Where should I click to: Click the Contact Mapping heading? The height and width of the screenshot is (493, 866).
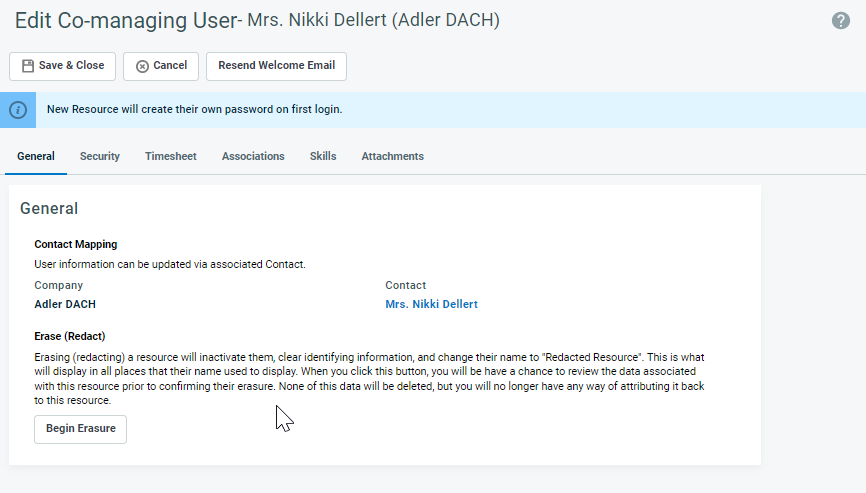[x=75, y=244]
